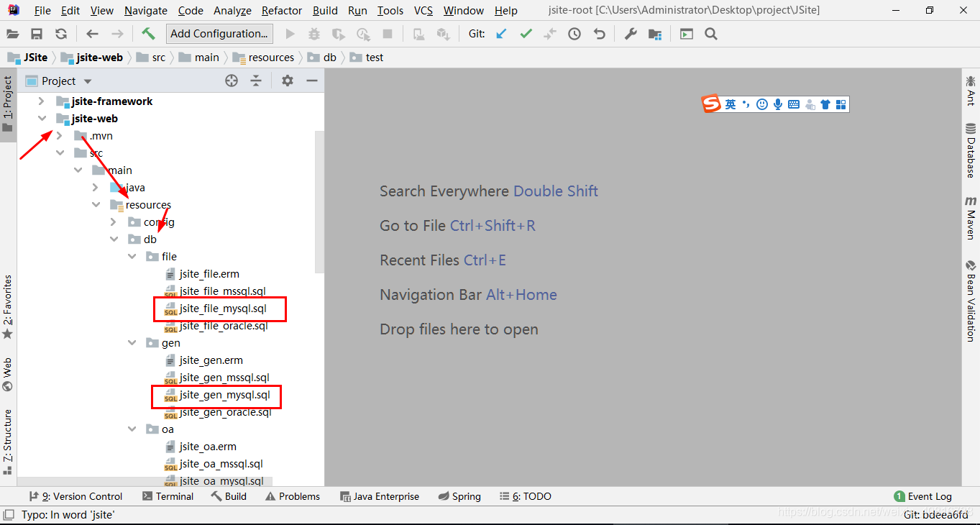Click Git Commit green checkmark
The width and height of the screenshot is (980, 525).
(526, 34)
